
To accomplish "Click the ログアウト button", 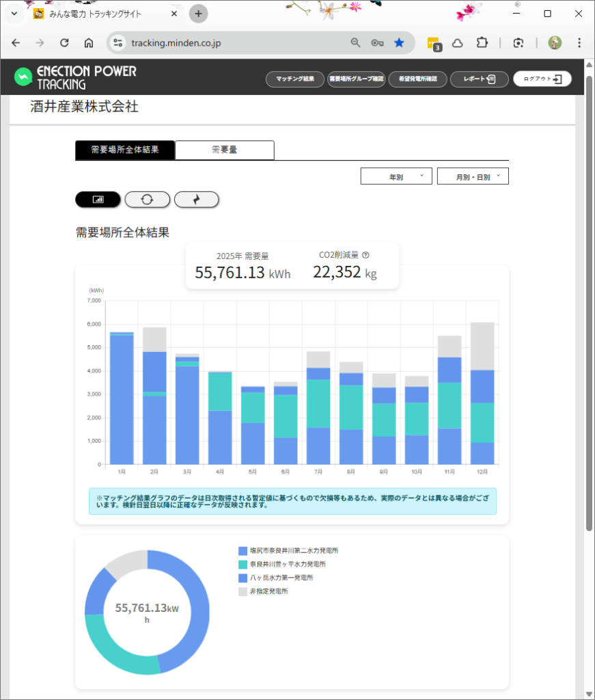I will click(x=542, y=79).
